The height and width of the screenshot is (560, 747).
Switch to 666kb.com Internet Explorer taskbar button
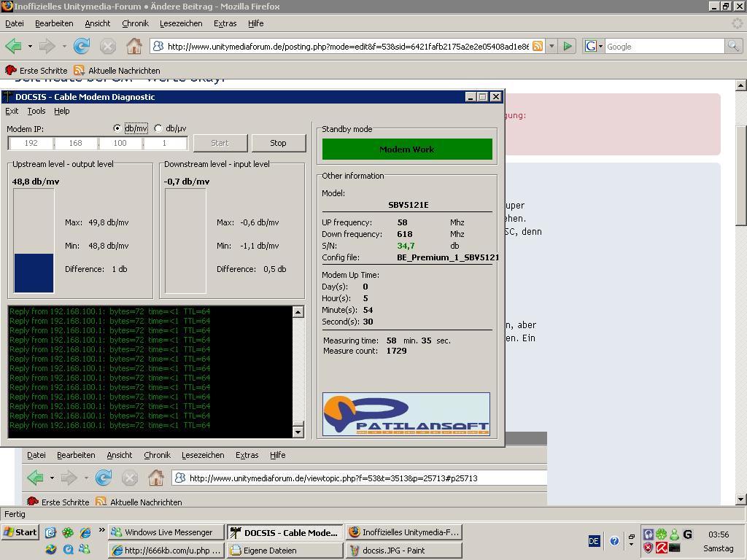[166, 550]
